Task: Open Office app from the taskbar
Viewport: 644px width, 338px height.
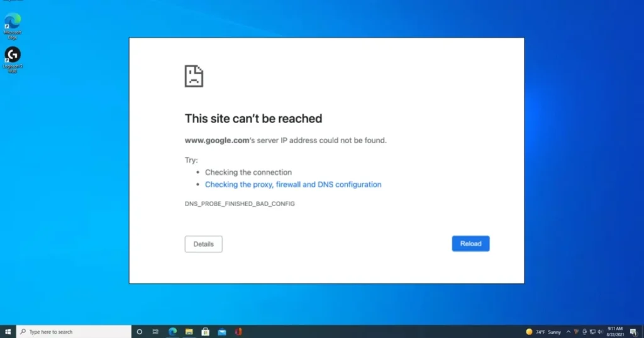Action: point(238,332)
